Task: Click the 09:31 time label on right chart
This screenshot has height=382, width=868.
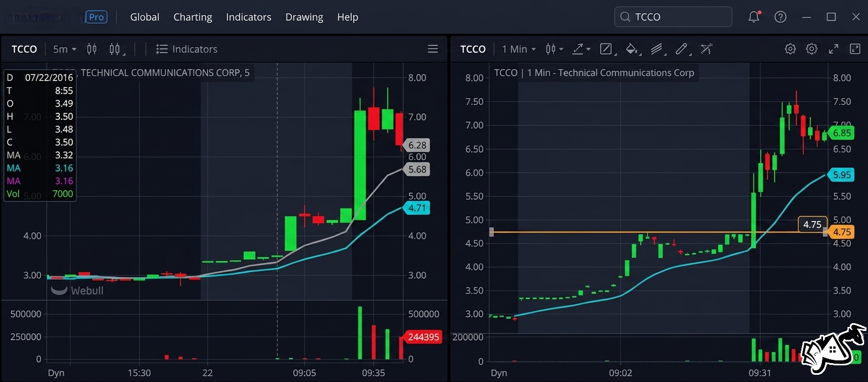Action: coord(760,373)
